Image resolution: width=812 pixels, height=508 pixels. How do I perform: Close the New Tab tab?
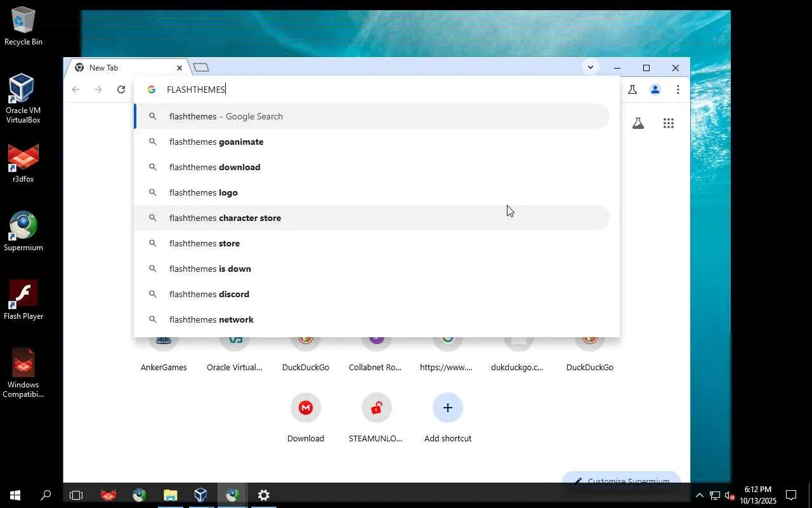(180, 68)
